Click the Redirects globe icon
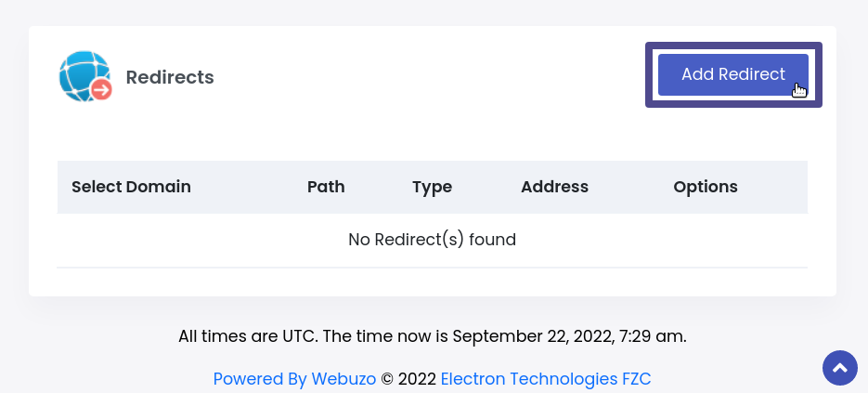 (81, 73)
